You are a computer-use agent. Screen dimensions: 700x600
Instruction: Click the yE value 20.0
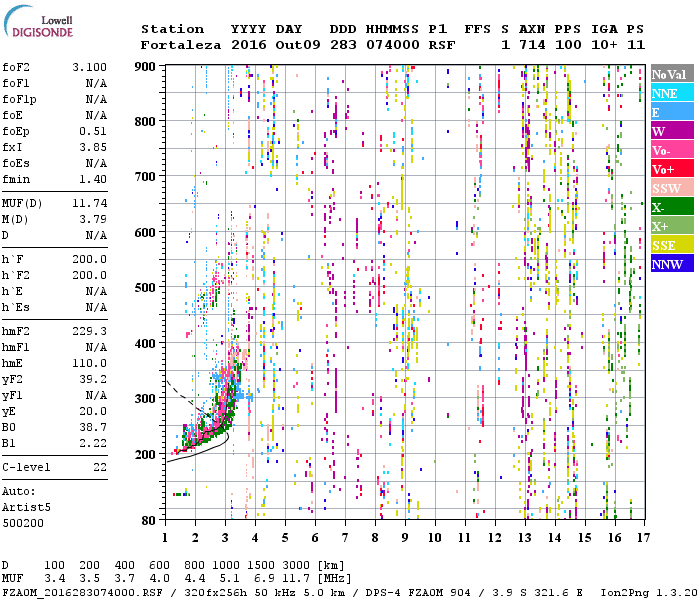(x=93, y=412)
